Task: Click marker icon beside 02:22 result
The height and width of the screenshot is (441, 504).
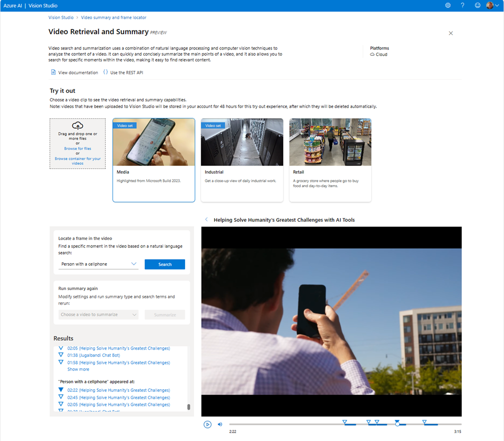Action: (x=61, y=390)
